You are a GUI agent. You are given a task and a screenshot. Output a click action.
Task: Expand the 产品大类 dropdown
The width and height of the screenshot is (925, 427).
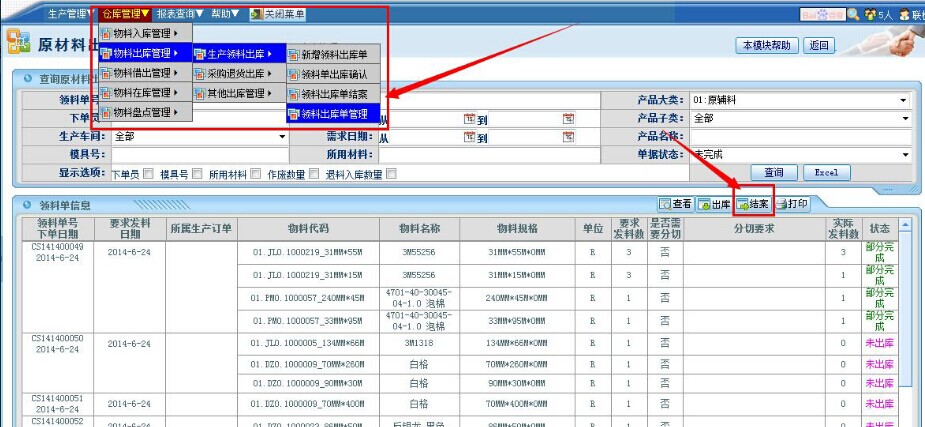903,100
